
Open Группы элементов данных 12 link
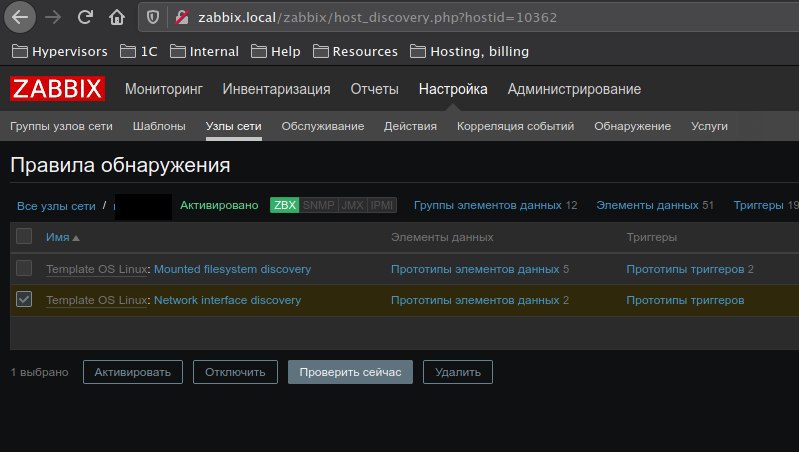pyautogui.click(x=495, y=205)
